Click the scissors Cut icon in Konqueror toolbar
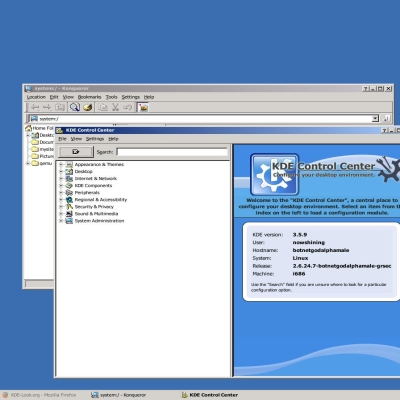400x400 pixels. pos(115,107)
